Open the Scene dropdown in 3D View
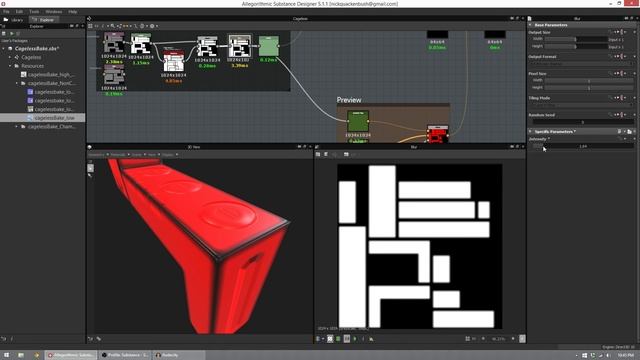Viewport: 640px width, 360px height. (138, 155)
